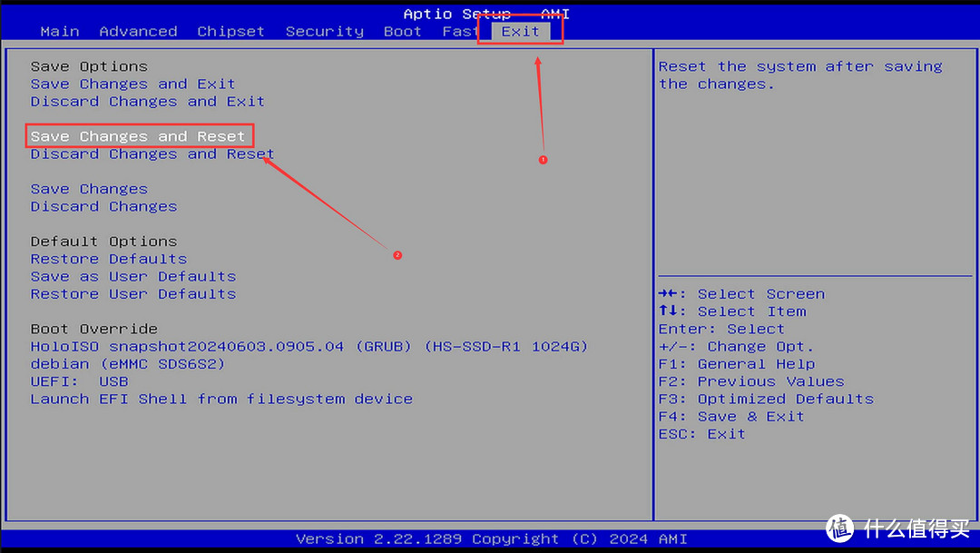This screenshot has height=553, width=980.
Task: Click the Select Screen key hint
Action: 741,294
